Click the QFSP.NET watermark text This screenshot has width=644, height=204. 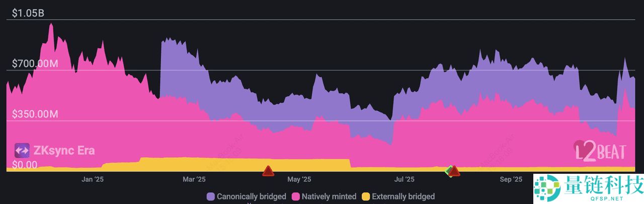(x=603, y=197)
